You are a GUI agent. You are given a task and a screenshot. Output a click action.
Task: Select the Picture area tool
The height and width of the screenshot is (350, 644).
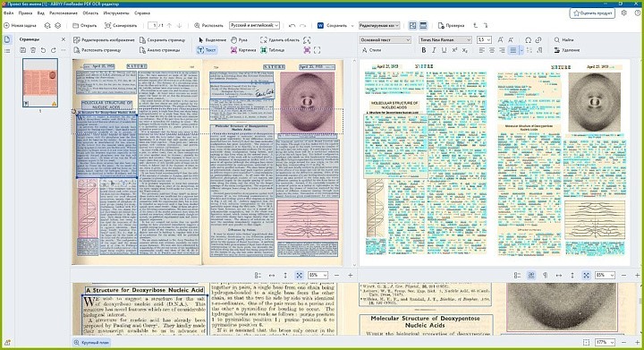pos(243,50)
